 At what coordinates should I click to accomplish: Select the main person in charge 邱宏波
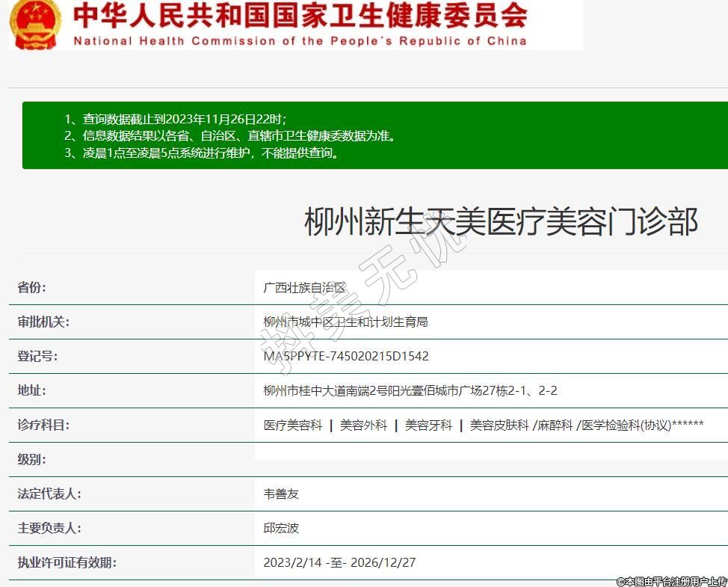(281, 529)
